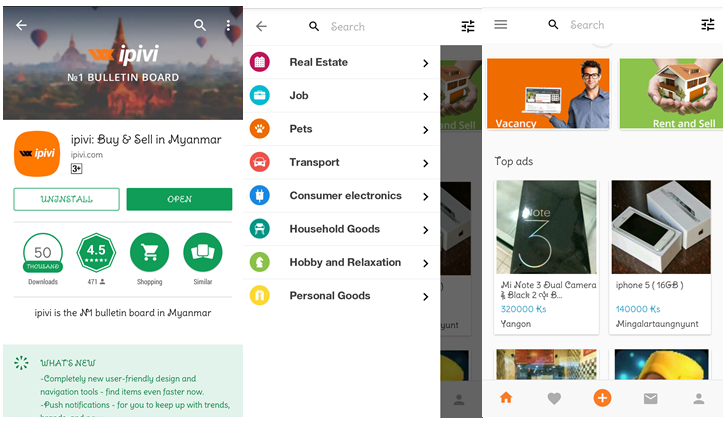Tap the 4.5 star rating badge

[x=96, y=252]
